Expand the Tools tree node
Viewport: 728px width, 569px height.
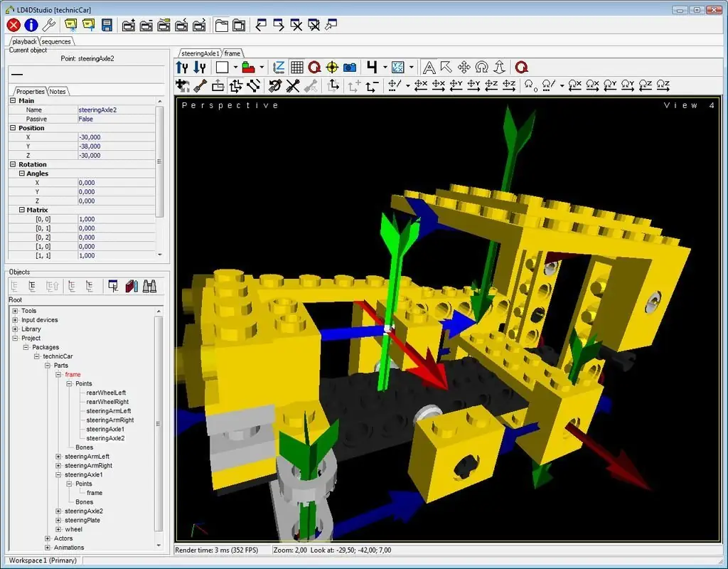coord(15,311)
